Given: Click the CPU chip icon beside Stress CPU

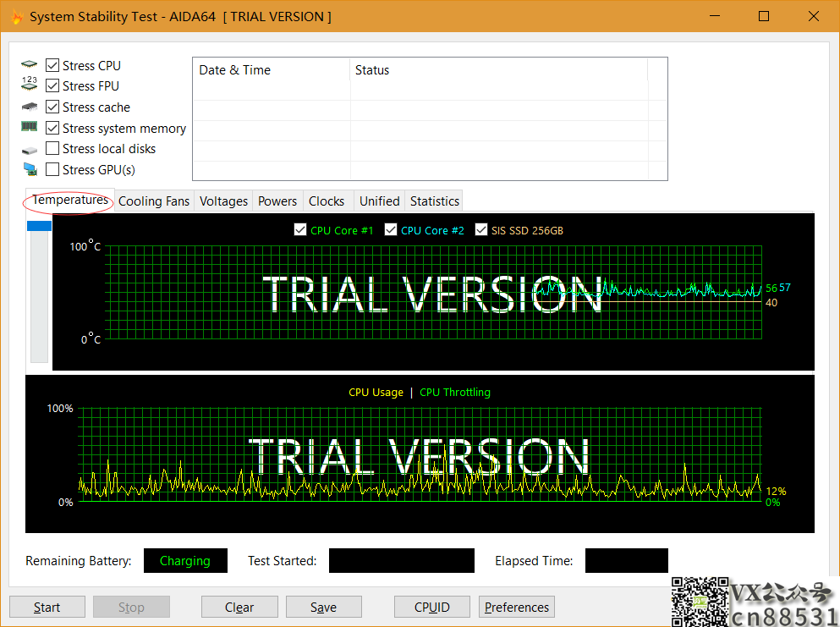Looking at the screenshot, I should coord(29,65).
